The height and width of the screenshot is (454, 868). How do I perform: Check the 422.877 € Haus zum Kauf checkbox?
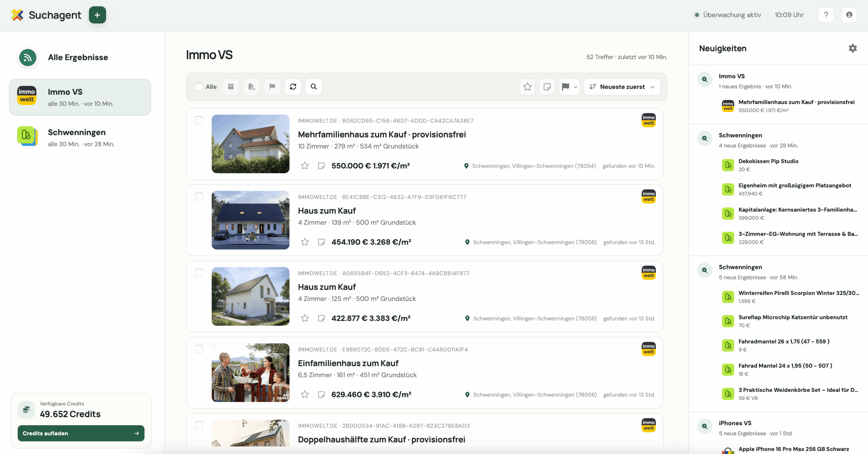coord(199,273)
